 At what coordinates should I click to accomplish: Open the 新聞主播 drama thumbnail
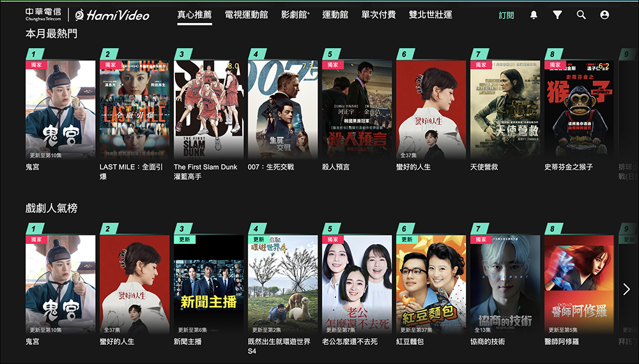209,284
